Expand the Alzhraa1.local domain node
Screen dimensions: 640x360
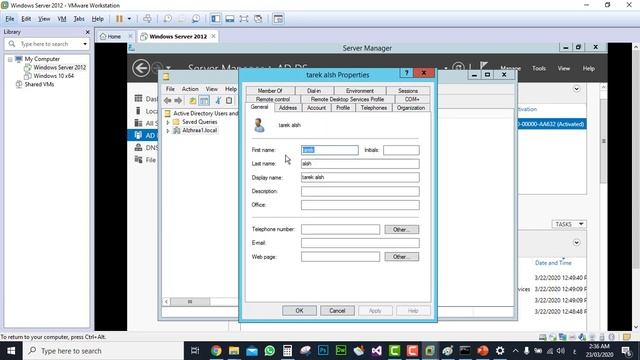168,131
